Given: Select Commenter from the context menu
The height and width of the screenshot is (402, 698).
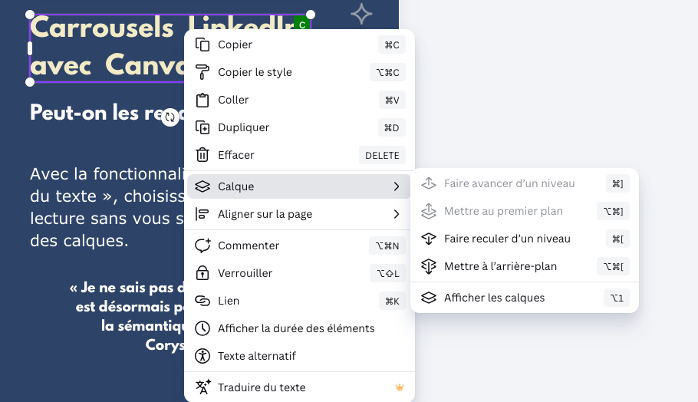Looking at the screenshot, I should pos(248,246).
